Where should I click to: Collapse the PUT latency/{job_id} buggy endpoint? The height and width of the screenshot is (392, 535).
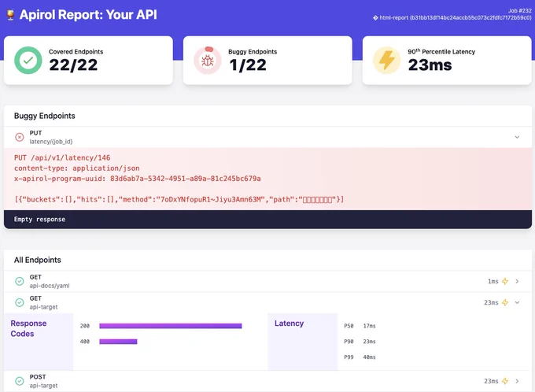[x=517, y=137]
